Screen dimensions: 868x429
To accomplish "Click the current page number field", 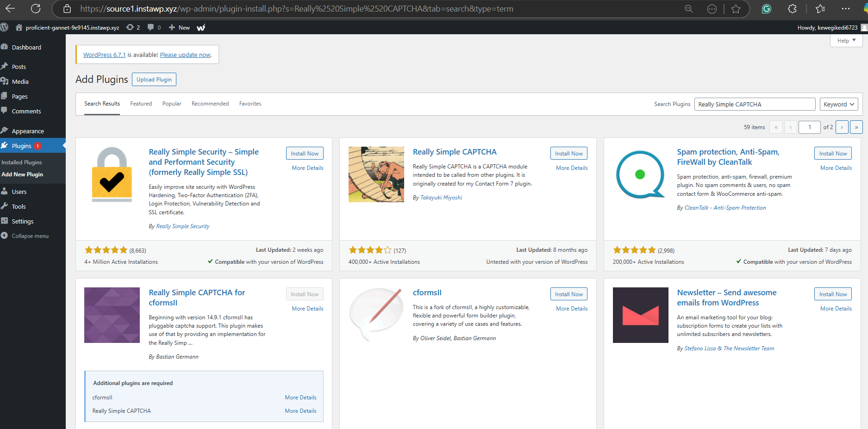I will click(x=809, y=127).
